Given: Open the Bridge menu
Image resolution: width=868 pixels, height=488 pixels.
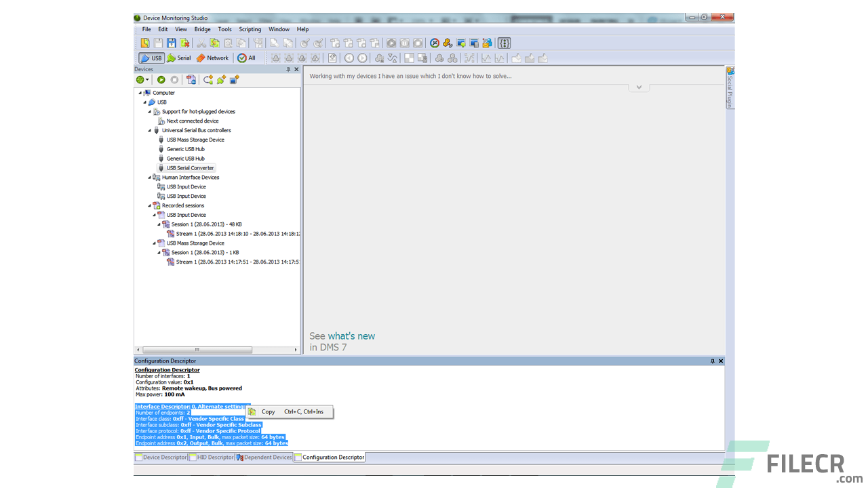Looking at the screenshot, I should (202, 29).
